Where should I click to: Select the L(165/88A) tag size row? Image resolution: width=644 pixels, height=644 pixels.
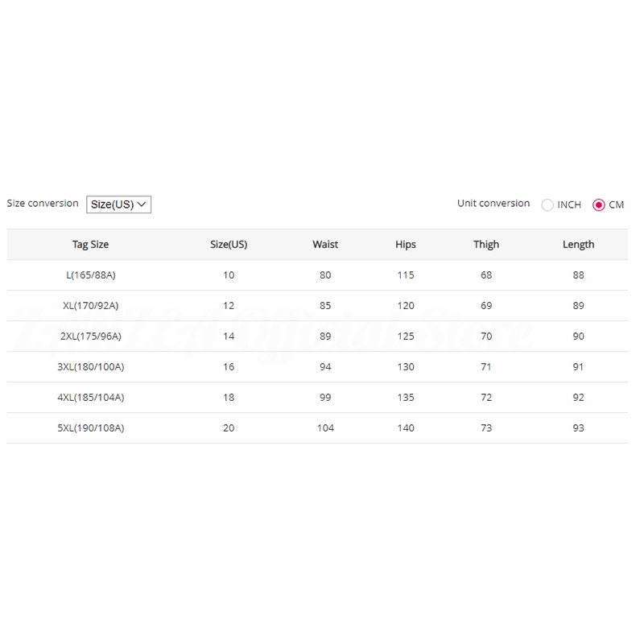coord(91,275)
